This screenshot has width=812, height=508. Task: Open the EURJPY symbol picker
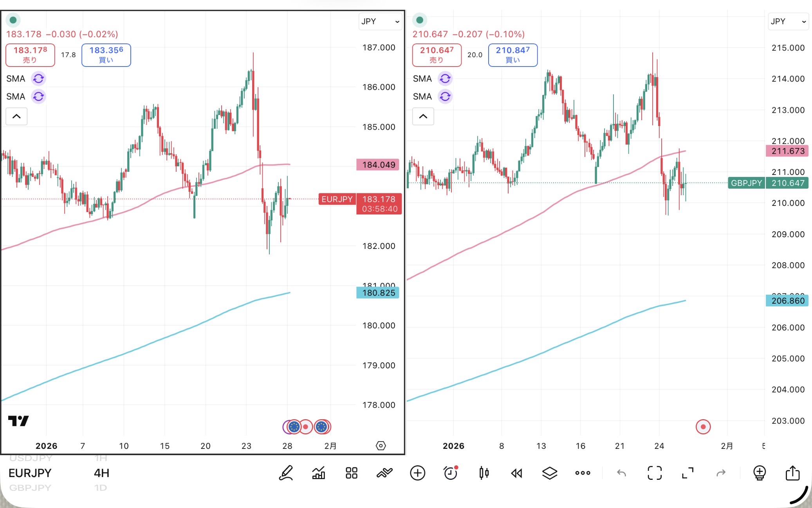click(30, 473)
